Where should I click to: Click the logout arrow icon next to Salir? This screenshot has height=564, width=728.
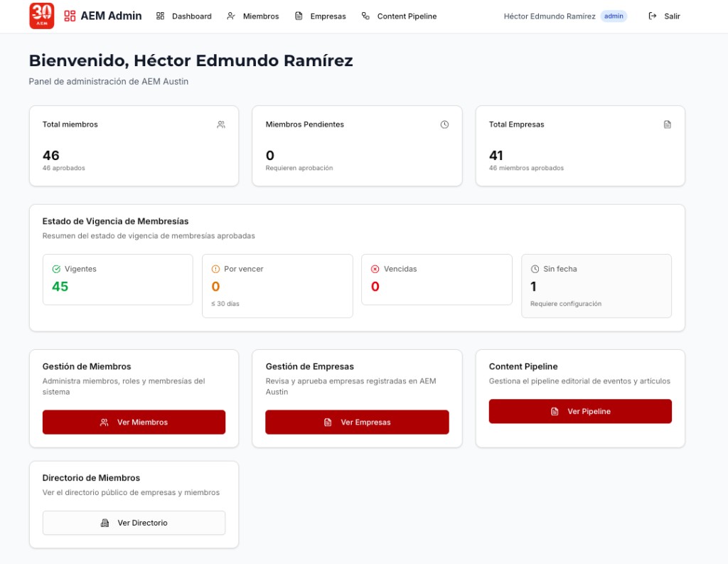pos(651,16)
